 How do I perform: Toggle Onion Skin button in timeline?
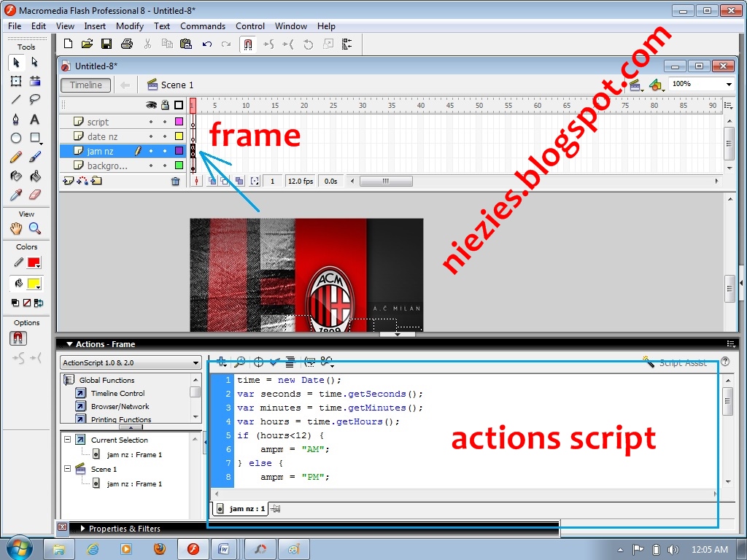pyautogui.click(x=212, y=181)
